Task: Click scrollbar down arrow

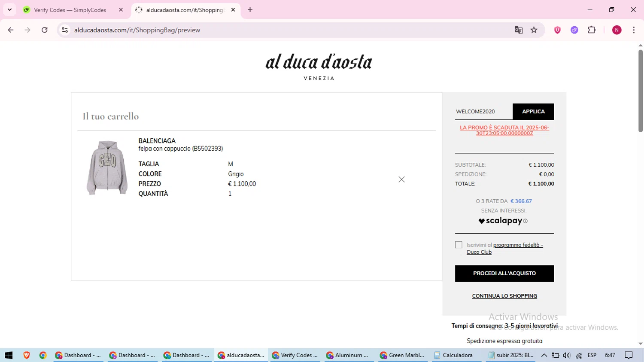Action: pyautogui.click(x=641, y=344)
